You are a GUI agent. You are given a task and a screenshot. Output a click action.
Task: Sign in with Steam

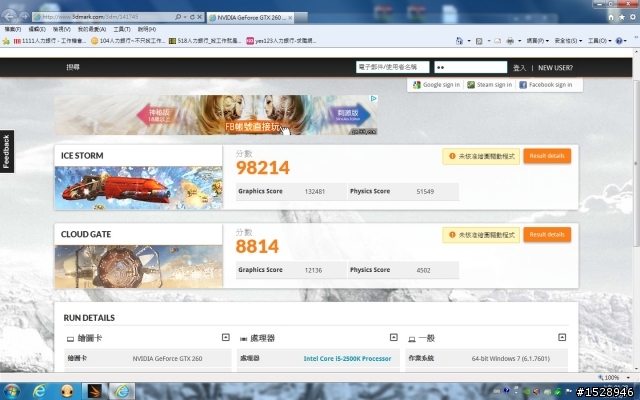[489, 85]
